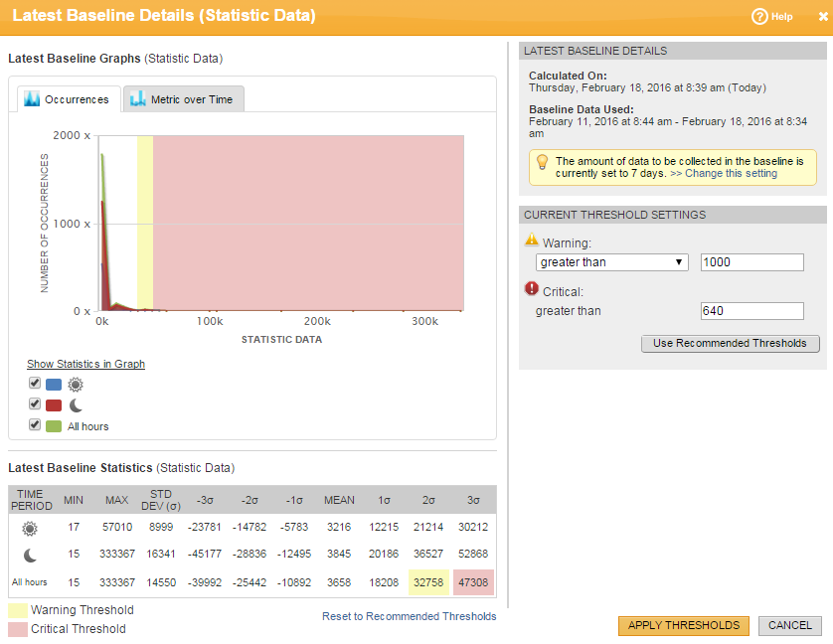Click the nighttime moon icon in graph legend
Screen dimensions: 833x644
pos(76,405)
